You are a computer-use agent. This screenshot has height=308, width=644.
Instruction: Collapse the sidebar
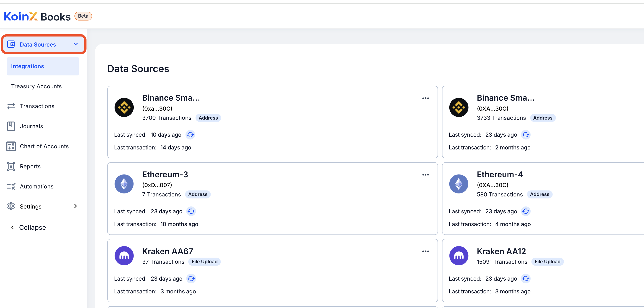pos(32,227)
